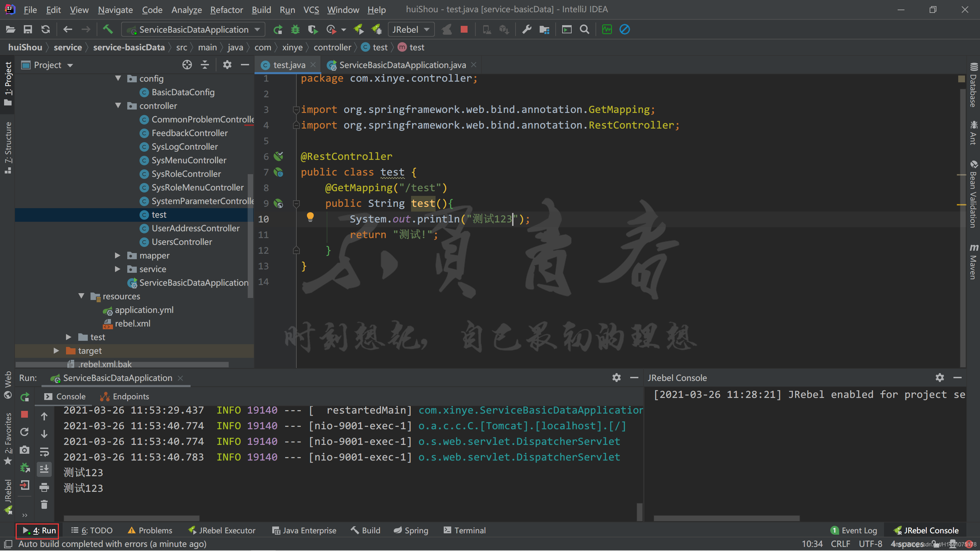
Task: Collapse the resources folder
Action: (x=81, y=296)
